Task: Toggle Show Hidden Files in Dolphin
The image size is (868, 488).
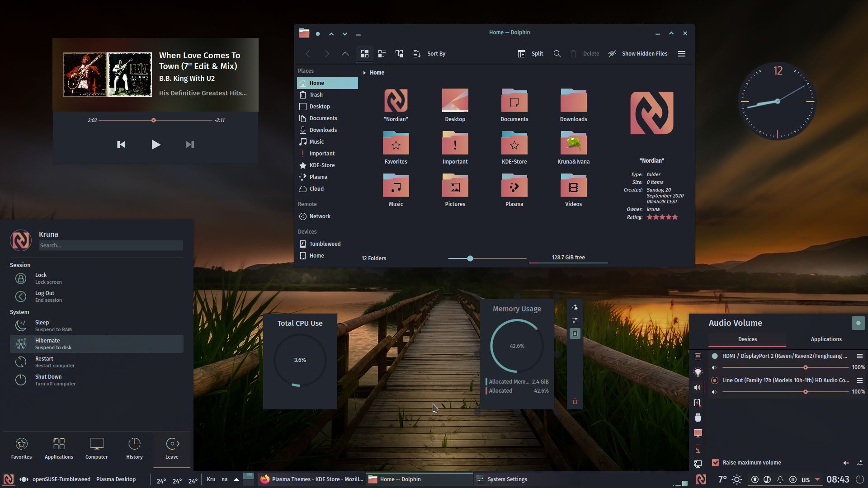Action: point(638,53)
